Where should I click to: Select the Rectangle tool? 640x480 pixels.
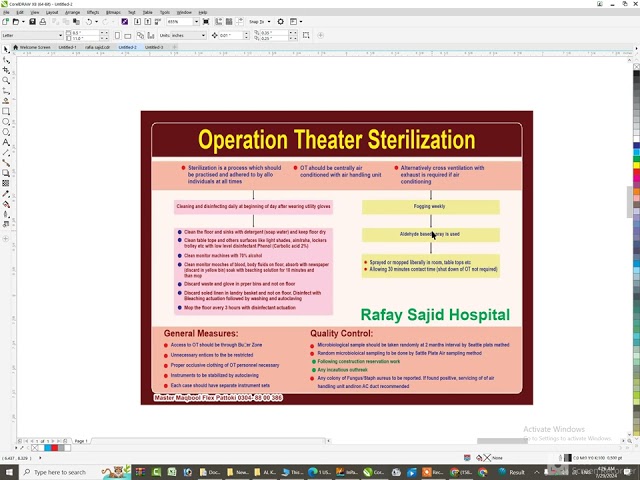(6, 111)
